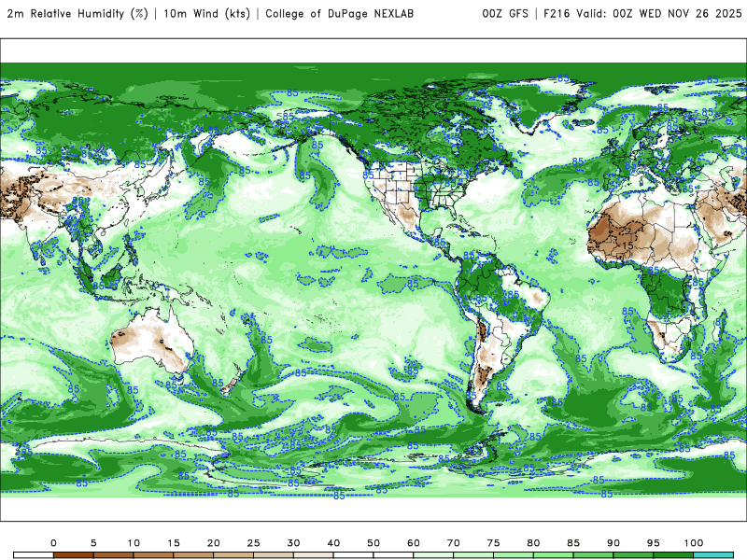The height and width of the screenshot is (560, 747).
Task: Click the cyan above-100 color scale swatch
Action: pyautogui.click(x=713, y=555)
